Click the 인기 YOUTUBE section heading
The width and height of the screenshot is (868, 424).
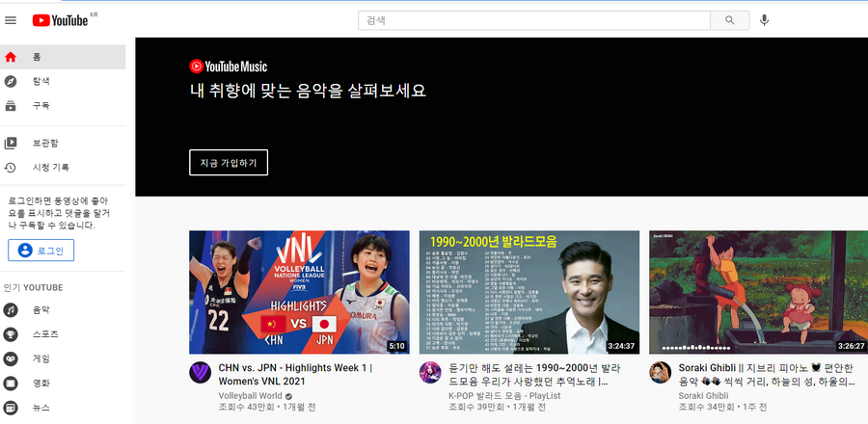(33, 287)
